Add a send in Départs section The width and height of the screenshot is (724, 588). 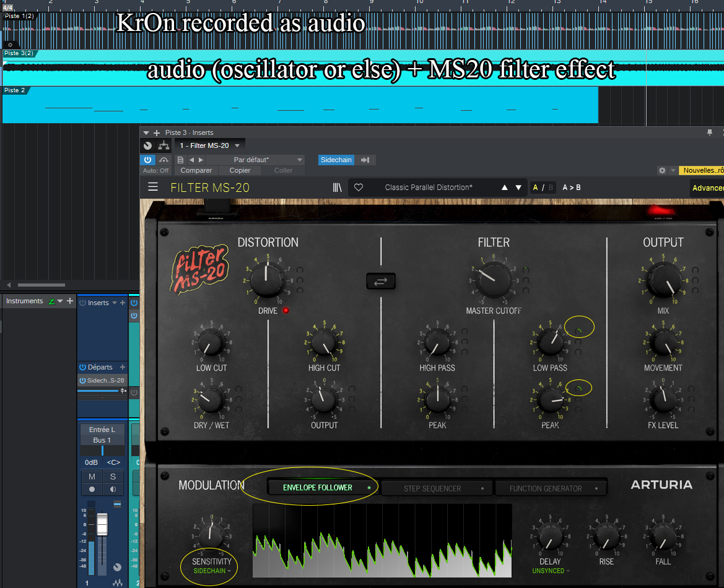(x=123, y=367)
